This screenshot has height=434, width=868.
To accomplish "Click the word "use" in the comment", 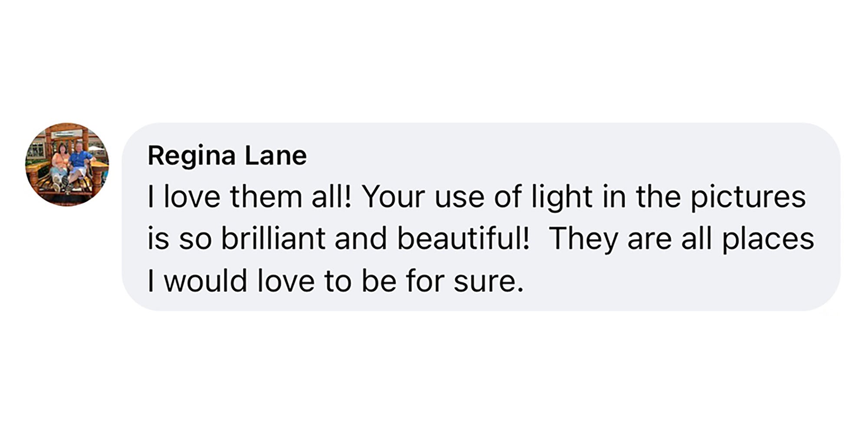I will point(459,197).
